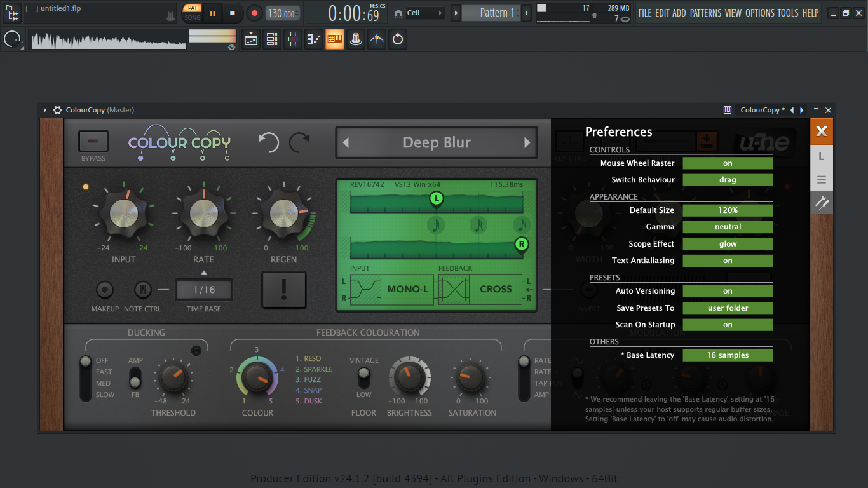Open the OPTIONS menu
The height and width of the screenshot is (488, 868).
point(760,13)
